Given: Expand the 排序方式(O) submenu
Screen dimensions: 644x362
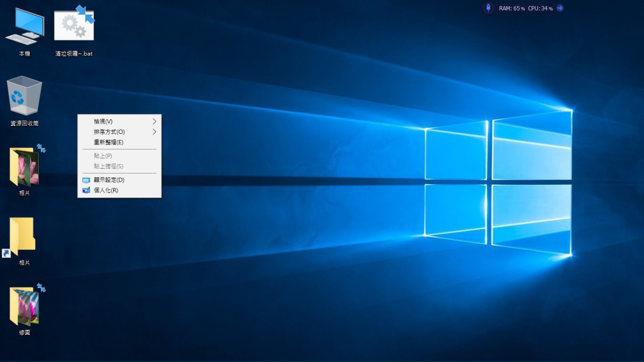Looking at the screenshot, I should (x=119, y=132).
